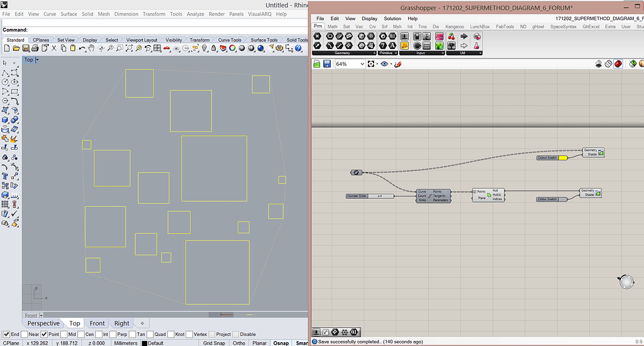644x346 pixels.
Task: Click the color wheel icon in Rhino toolbar
Action: point(233,48)
